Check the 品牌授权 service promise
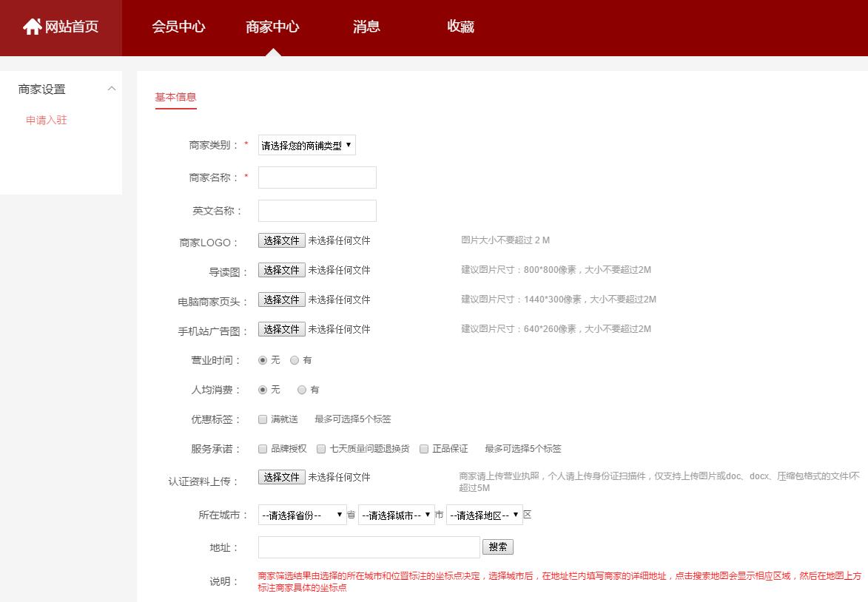This screenshot has width=868, height=602. pyautogui.click(x=262, y=448)
